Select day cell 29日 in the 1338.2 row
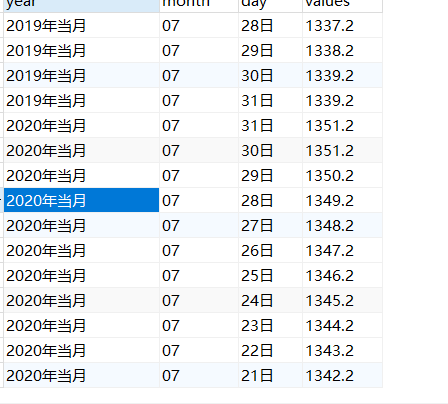448x404 pixels. [x=270, y=50]
